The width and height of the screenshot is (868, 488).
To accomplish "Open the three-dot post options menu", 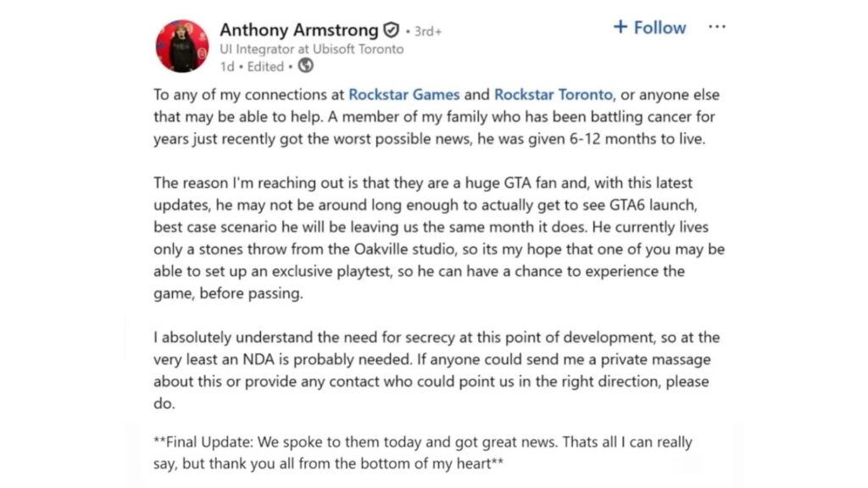I will pos(717,27).
